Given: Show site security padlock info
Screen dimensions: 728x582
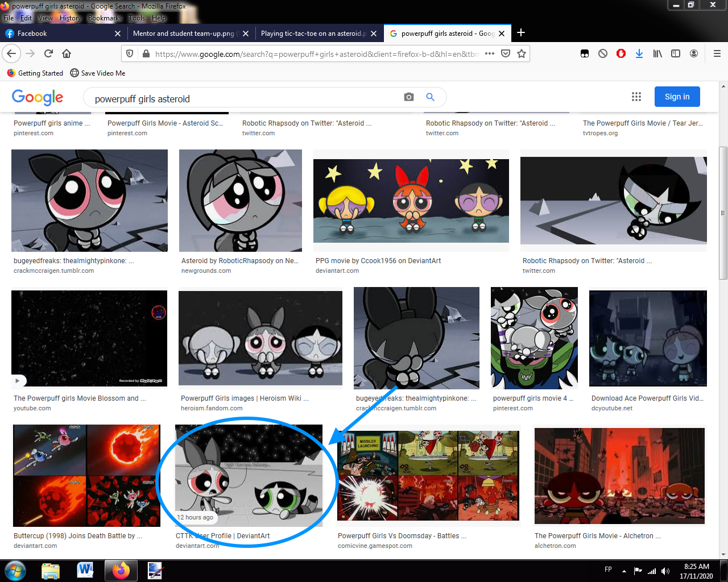Looking at the screenshot, I should (146, 53).
